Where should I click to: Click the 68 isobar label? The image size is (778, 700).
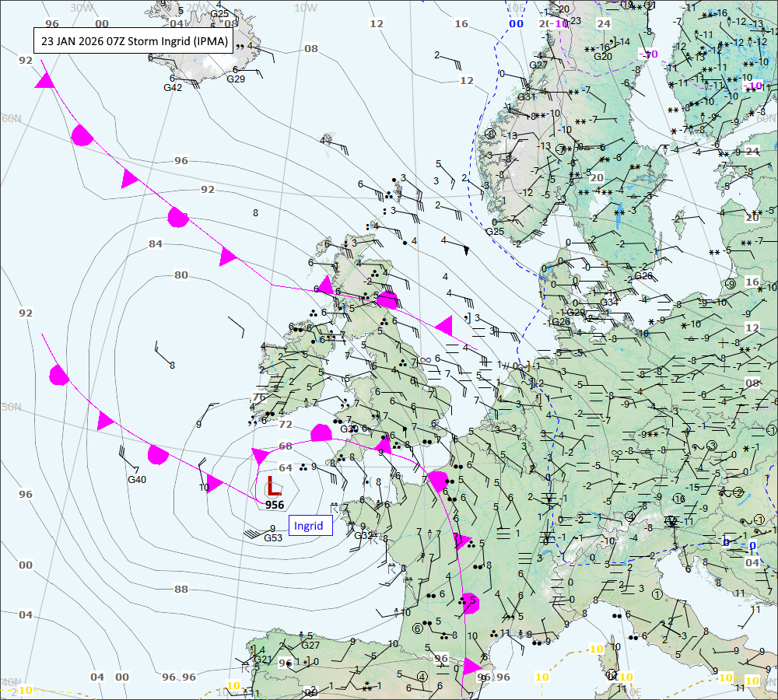pos(286,446)
